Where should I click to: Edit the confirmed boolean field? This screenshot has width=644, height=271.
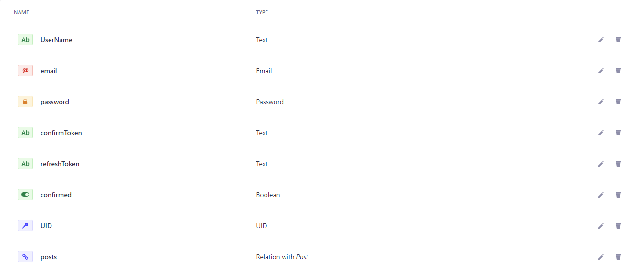coord(601,195)
